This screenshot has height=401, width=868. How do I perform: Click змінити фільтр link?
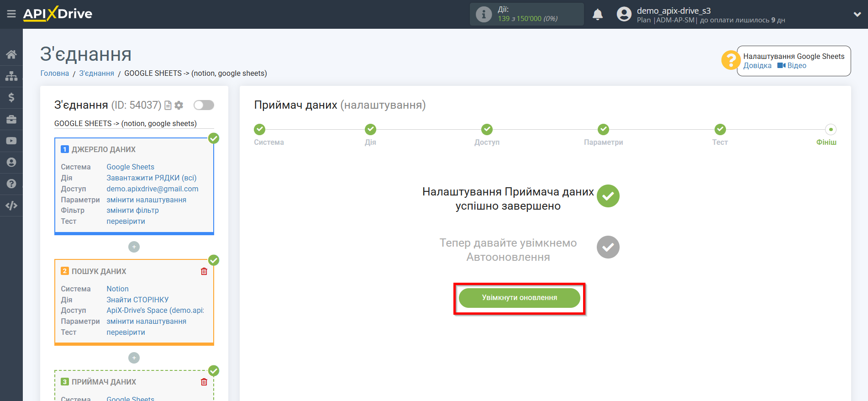point(133,211)
